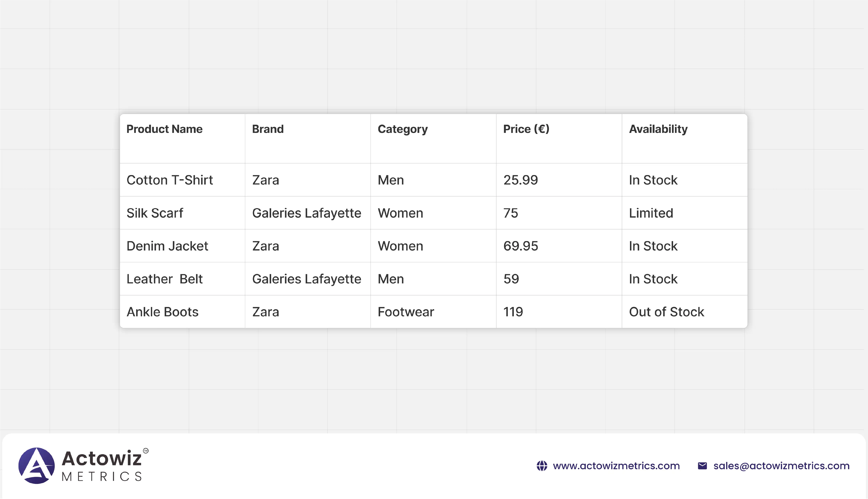Click the Denim Jacket product cell
Image resolution: width=868 pixels, height=499 pixels.
[167, 246]
